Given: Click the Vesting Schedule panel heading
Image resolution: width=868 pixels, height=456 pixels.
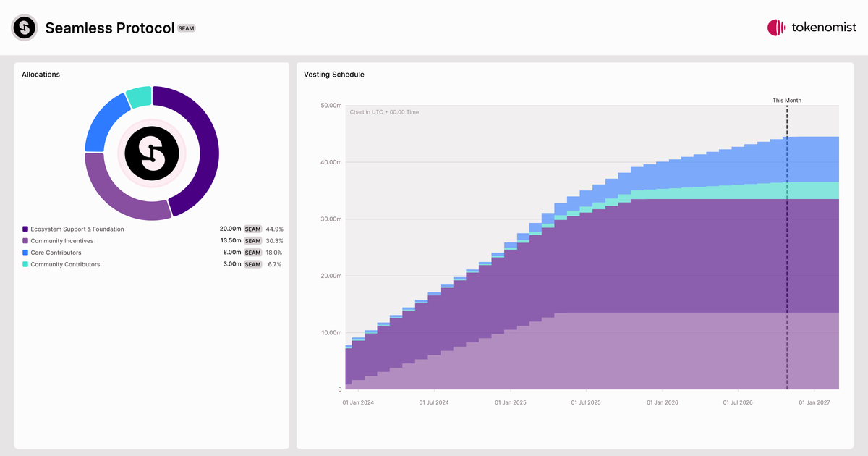Looking at the screenshot, I should click(x=334, y=75).
